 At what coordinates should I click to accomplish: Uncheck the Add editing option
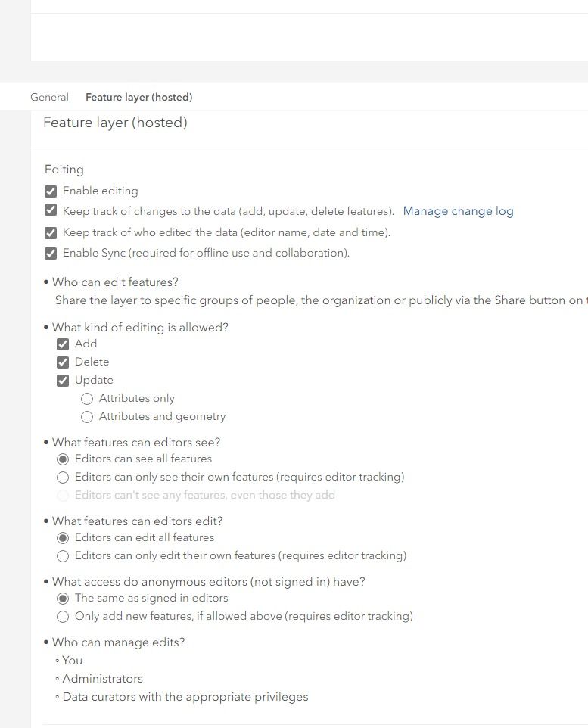click(63, 344)
